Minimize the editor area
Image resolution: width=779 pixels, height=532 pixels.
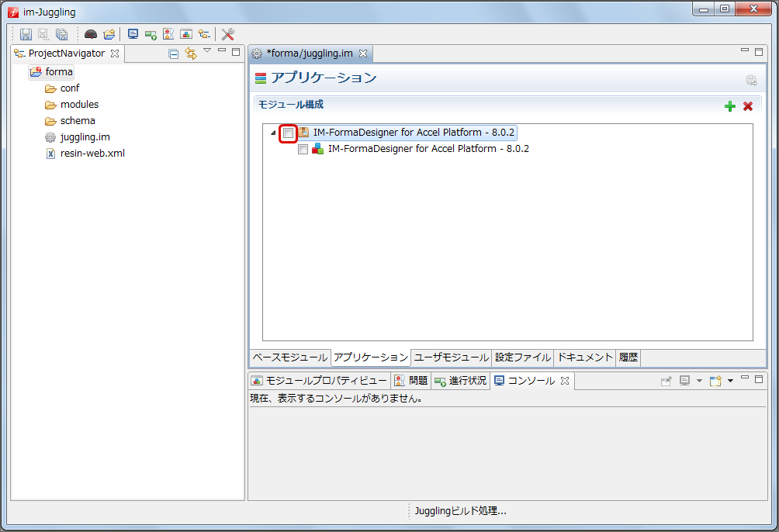pyautogui.click(x=745, y=50)
